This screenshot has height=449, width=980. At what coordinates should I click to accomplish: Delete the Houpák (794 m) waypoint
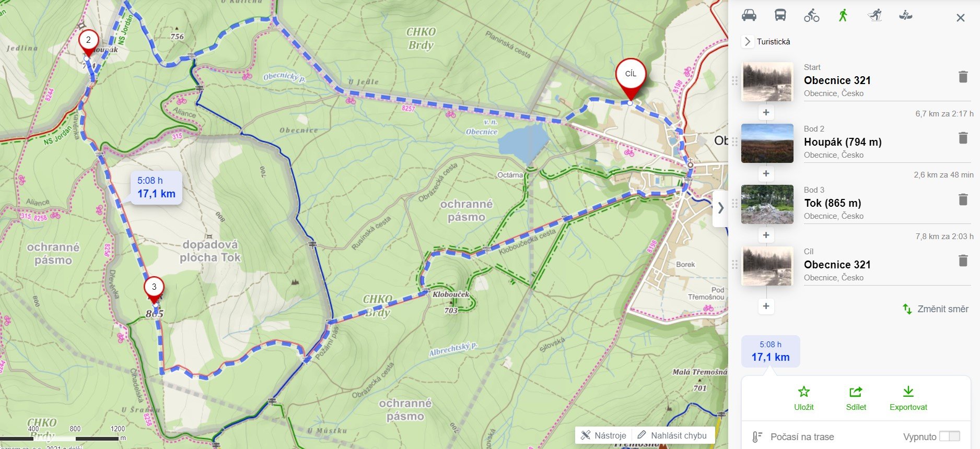click(x=963, y=138)
